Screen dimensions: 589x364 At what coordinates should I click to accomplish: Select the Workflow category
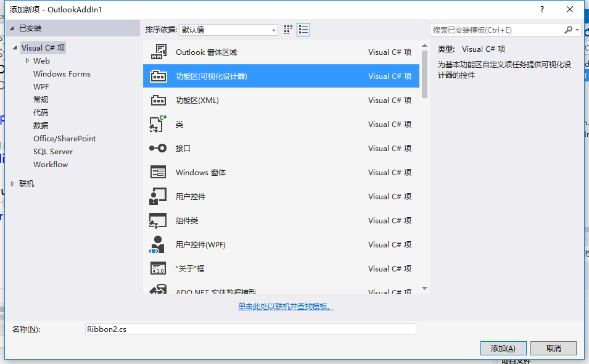pyautogui.click(x=51, y=164)
